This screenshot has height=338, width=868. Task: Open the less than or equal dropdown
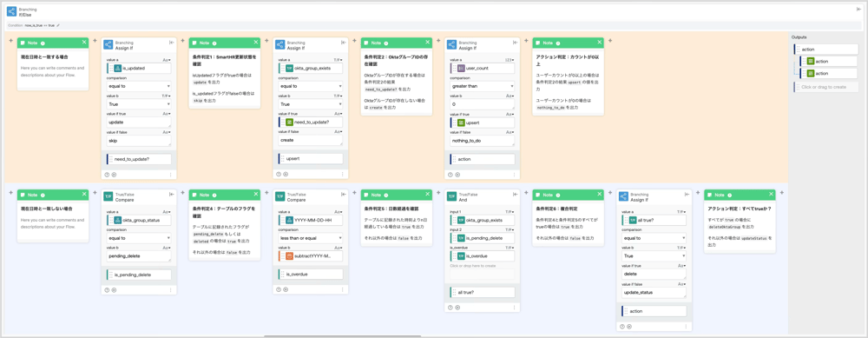point(310,238)
